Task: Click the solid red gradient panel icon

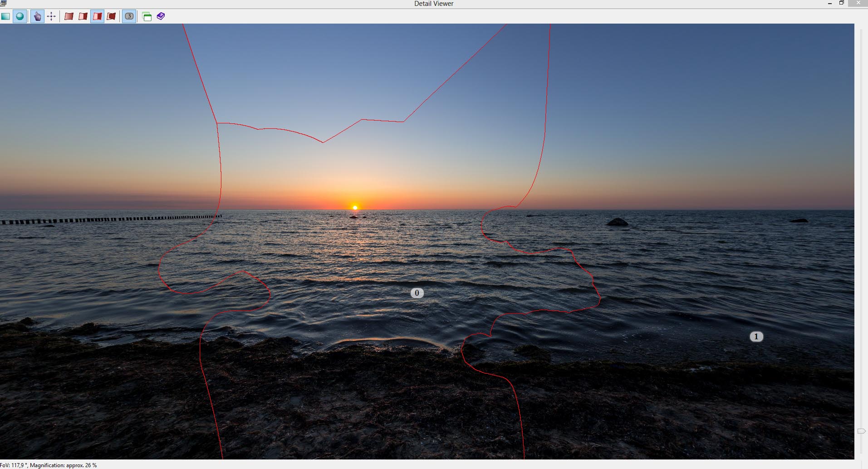Action: pos(69,16)
